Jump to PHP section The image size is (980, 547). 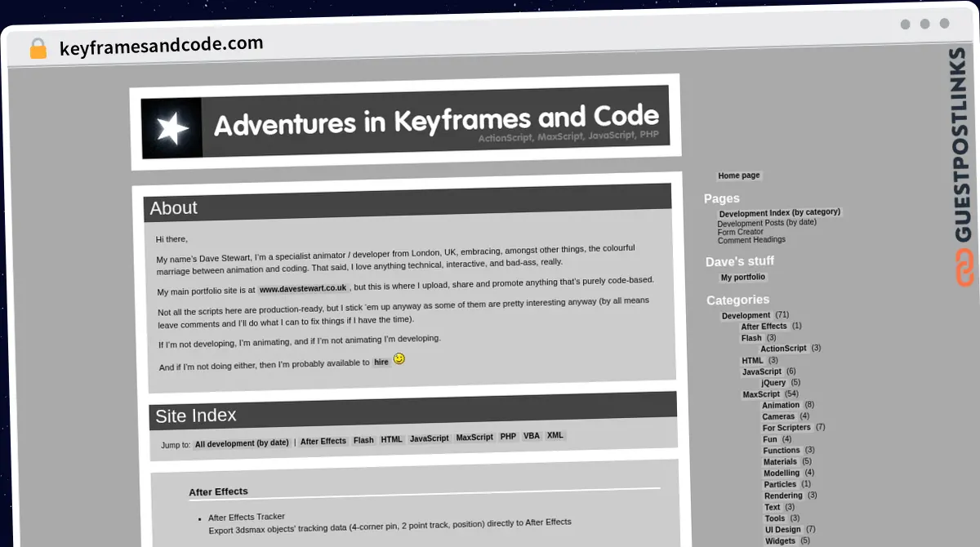pos(509,437)
